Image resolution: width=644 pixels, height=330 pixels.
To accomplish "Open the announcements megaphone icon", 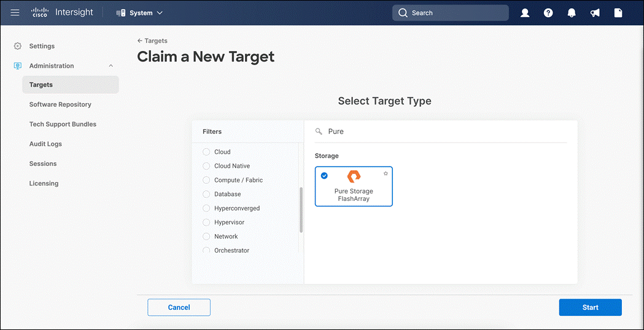I will click(595, 13).
